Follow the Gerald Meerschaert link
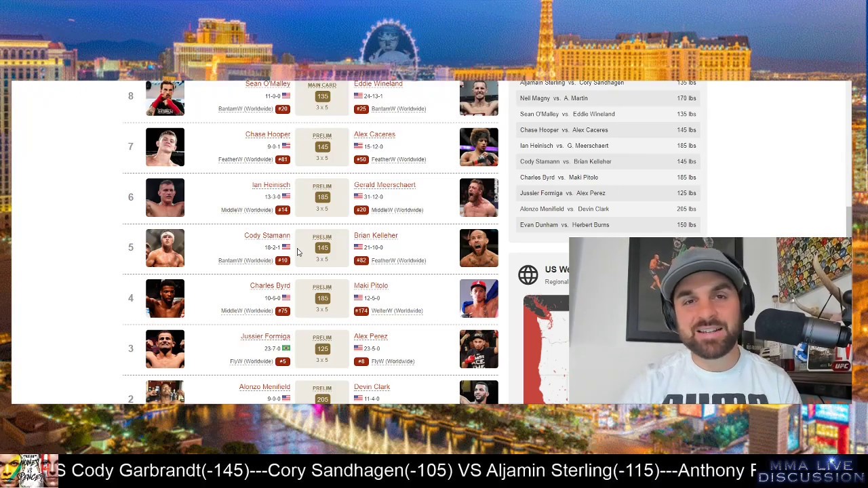 [x=384, y=184]
